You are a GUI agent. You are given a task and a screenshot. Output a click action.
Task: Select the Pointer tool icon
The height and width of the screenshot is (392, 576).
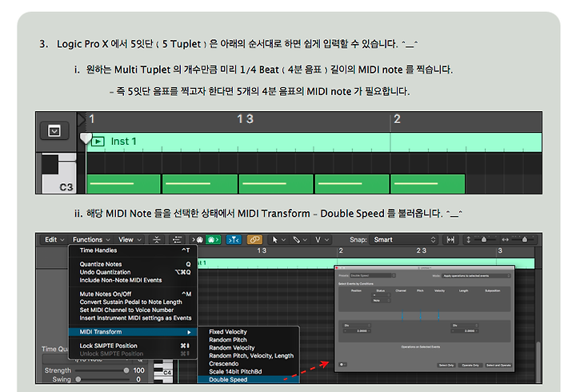pos(274,239)
